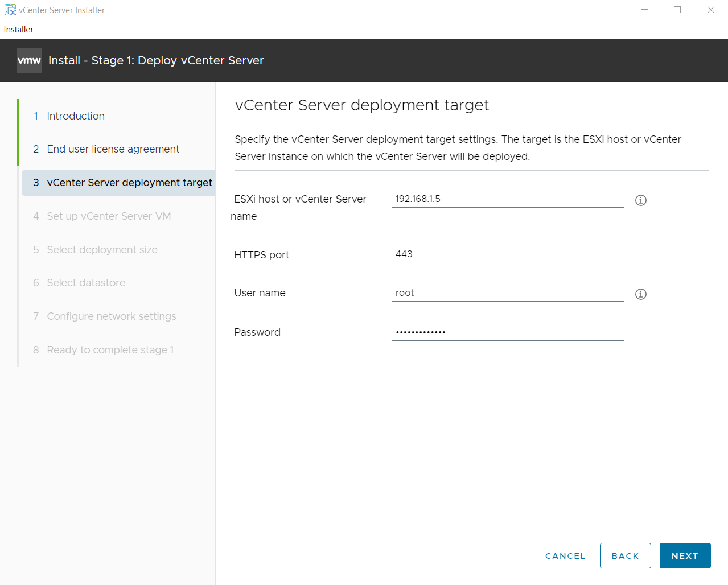Minimize the installer window
Image resolution: width=728 pixels, height=585 pixels.
click(x=644, y=10)
